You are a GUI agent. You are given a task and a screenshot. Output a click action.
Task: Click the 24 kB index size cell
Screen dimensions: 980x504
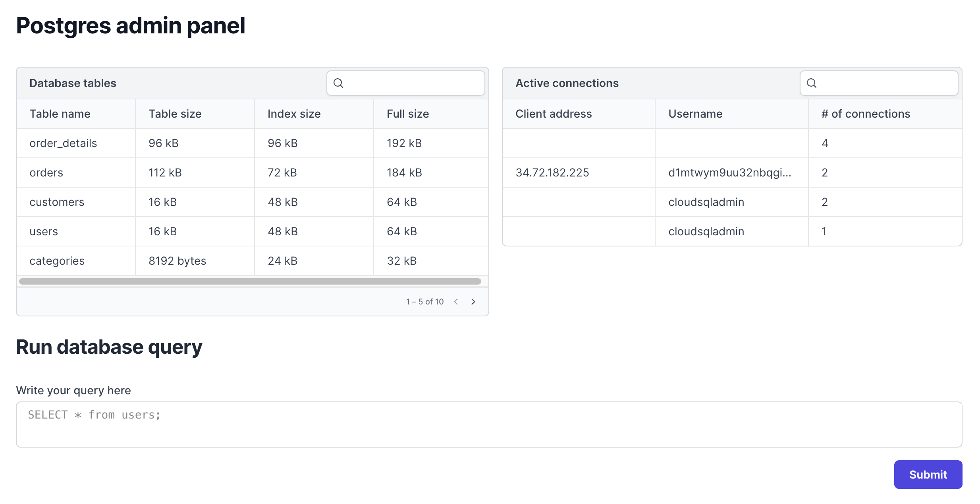click(314, 261)
